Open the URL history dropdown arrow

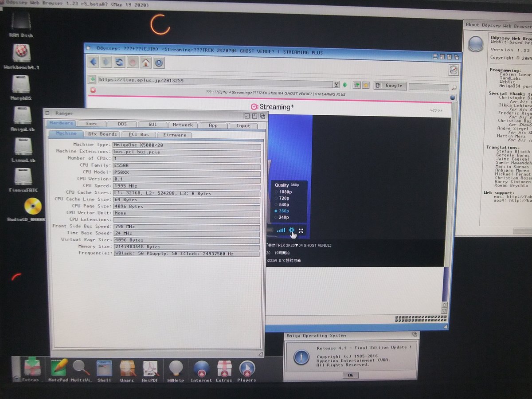tap(336, 84)
